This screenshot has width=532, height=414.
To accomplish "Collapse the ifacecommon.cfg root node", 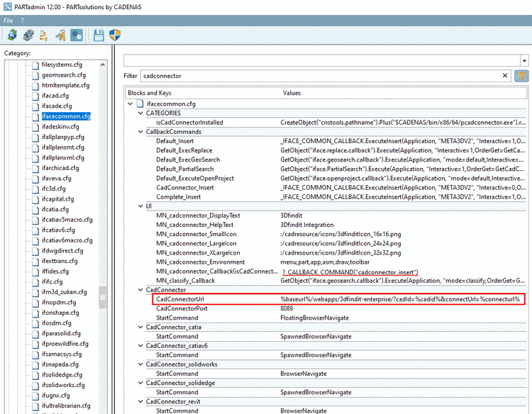I will pyautogui.click(x=130, y=105).
